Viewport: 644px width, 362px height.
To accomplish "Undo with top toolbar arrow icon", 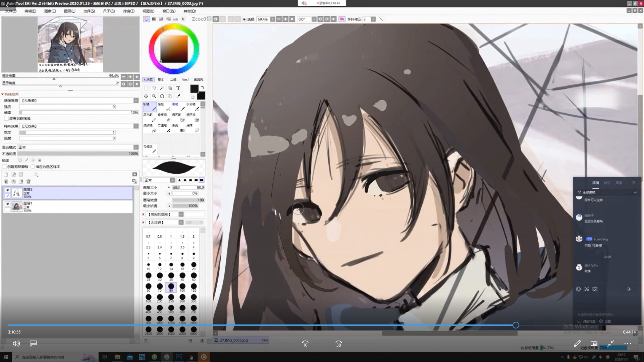I will click(x=216, y=19).
